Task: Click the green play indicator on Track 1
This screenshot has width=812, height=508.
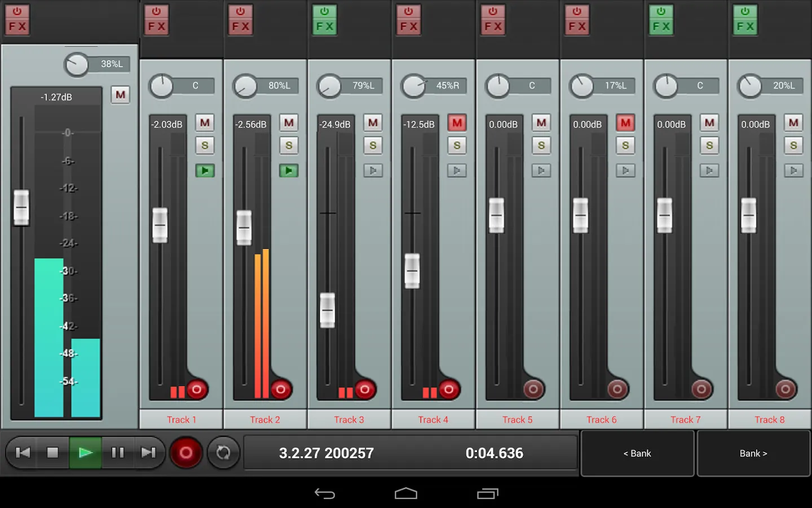Action: 205,170
